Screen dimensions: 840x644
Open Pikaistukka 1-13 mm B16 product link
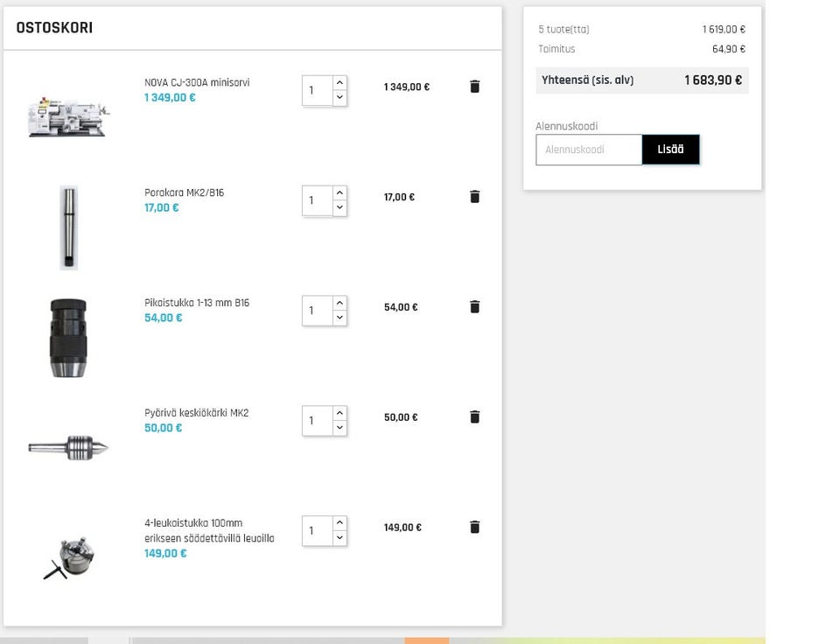coord(197,303)
